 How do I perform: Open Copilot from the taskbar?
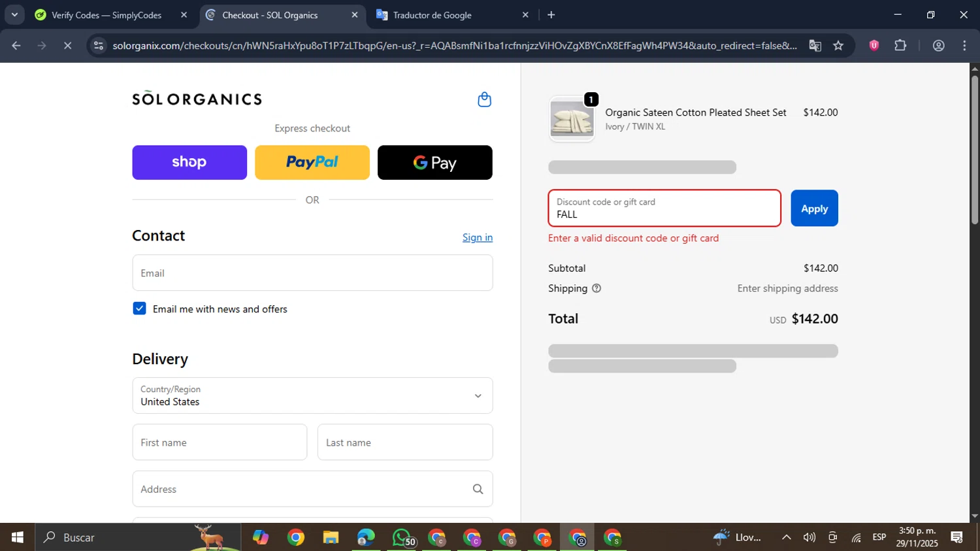(x=261, y=537)
